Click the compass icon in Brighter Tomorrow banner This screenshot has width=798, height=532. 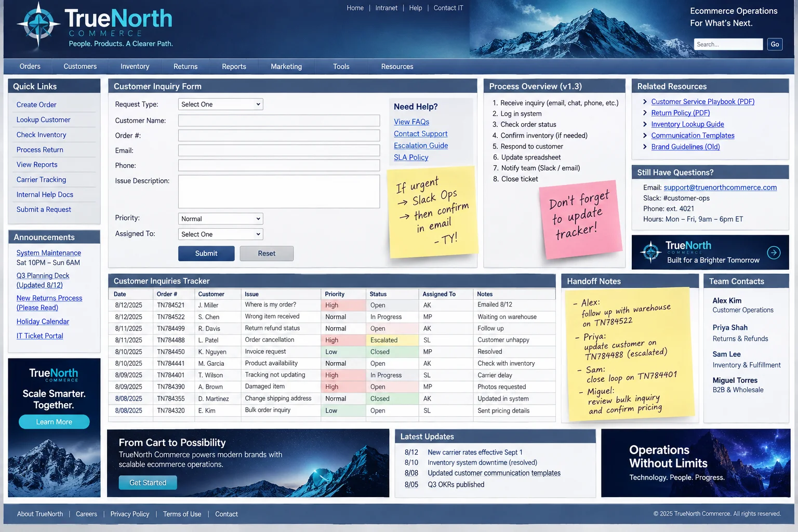[x=650, y=252]
